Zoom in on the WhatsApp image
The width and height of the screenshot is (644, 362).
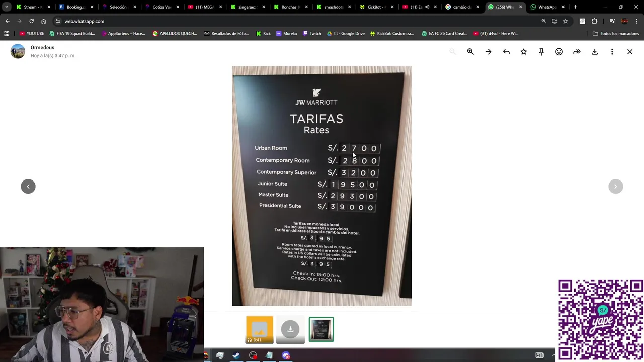click(470, 52)
